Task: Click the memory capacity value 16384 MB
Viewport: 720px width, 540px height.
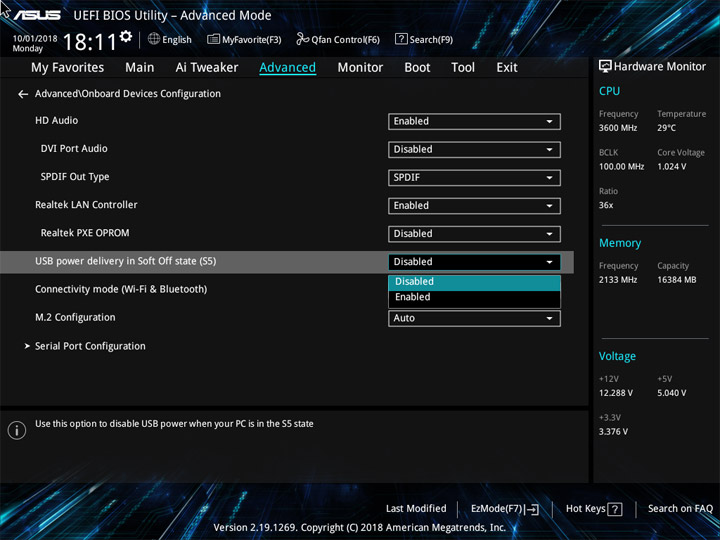Action: 676,280
